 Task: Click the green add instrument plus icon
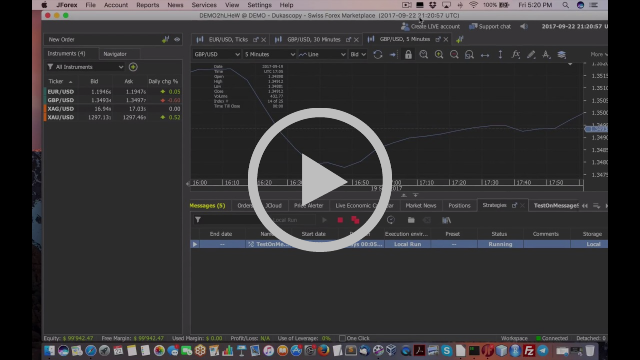pos(133,67)
